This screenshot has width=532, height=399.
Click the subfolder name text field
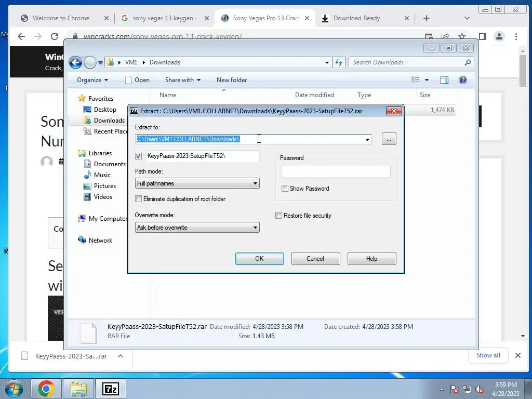203,156
